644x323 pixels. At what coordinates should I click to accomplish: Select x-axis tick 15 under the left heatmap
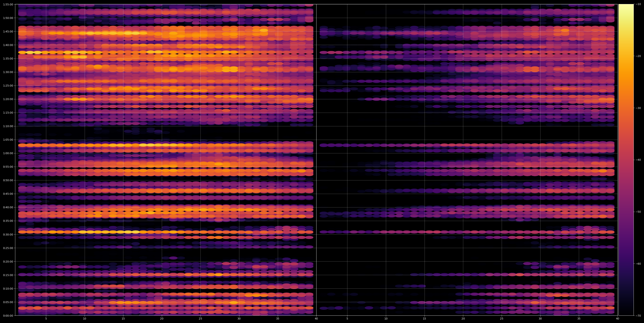[x=123, y=319]
